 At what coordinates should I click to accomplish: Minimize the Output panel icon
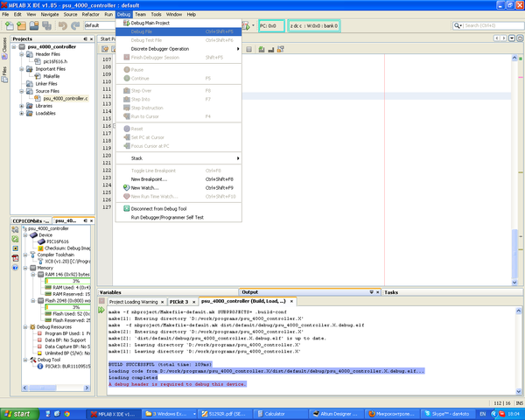click(x=371, y=292)
